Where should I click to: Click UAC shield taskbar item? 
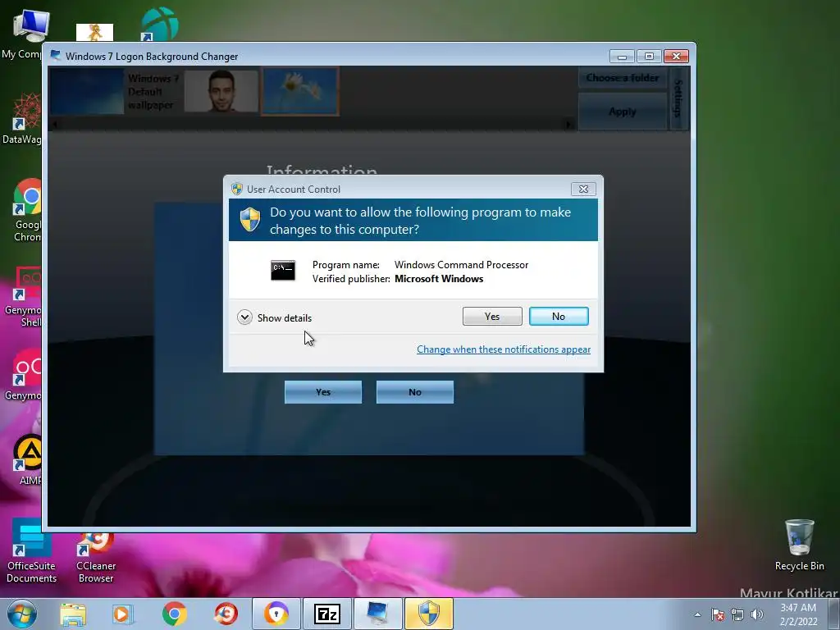click(x=428, y=614)
